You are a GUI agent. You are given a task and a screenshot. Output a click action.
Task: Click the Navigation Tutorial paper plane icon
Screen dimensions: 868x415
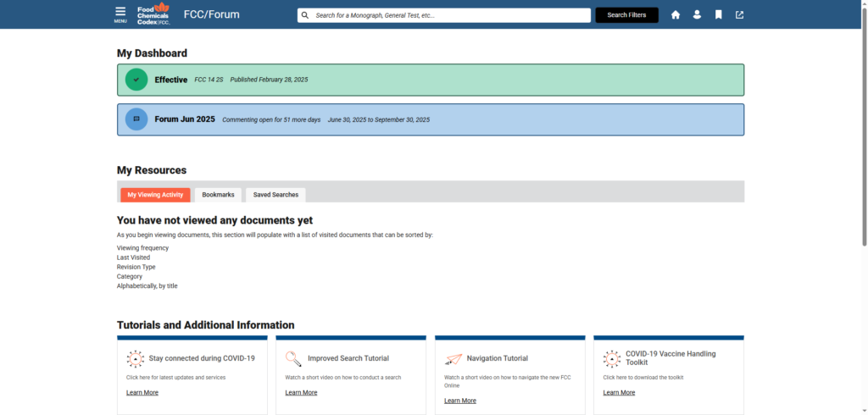[x=453, y=358]
